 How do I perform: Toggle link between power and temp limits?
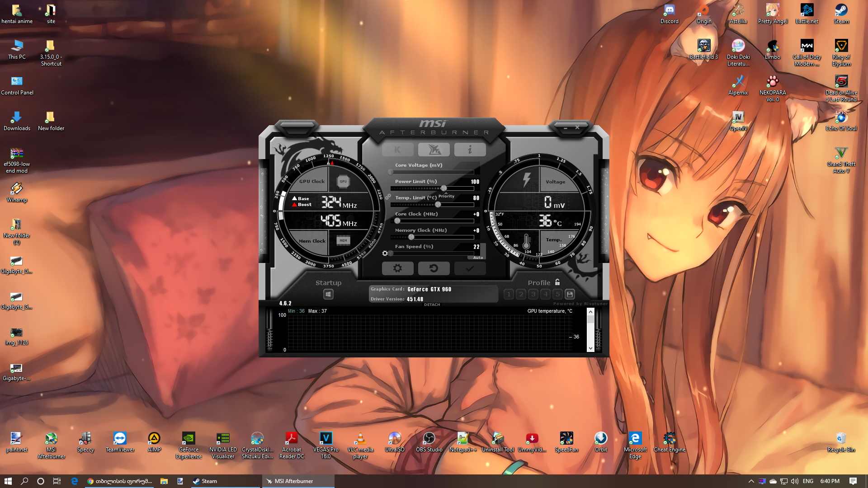pyautogui.click(x=388, y=197)
